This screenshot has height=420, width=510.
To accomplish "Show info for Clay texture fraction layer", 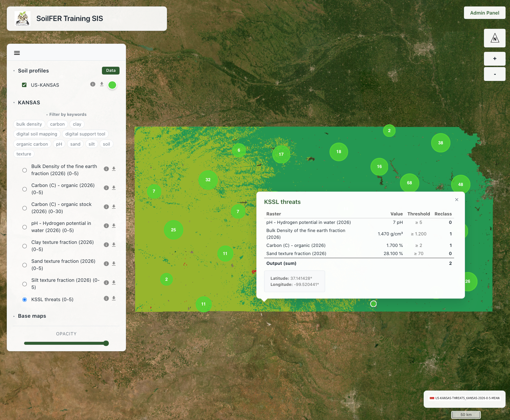I will [x=106, y=245].
